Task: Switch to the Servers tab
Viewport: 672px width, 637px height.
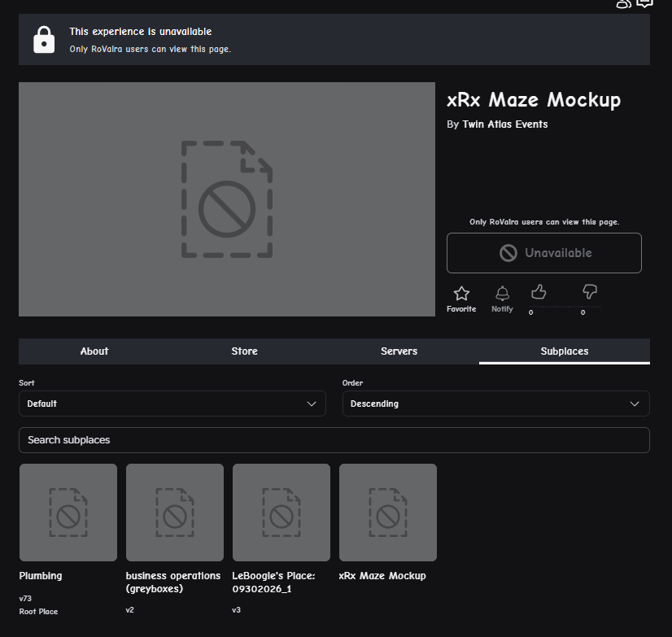Action: [x=399, y=351]
